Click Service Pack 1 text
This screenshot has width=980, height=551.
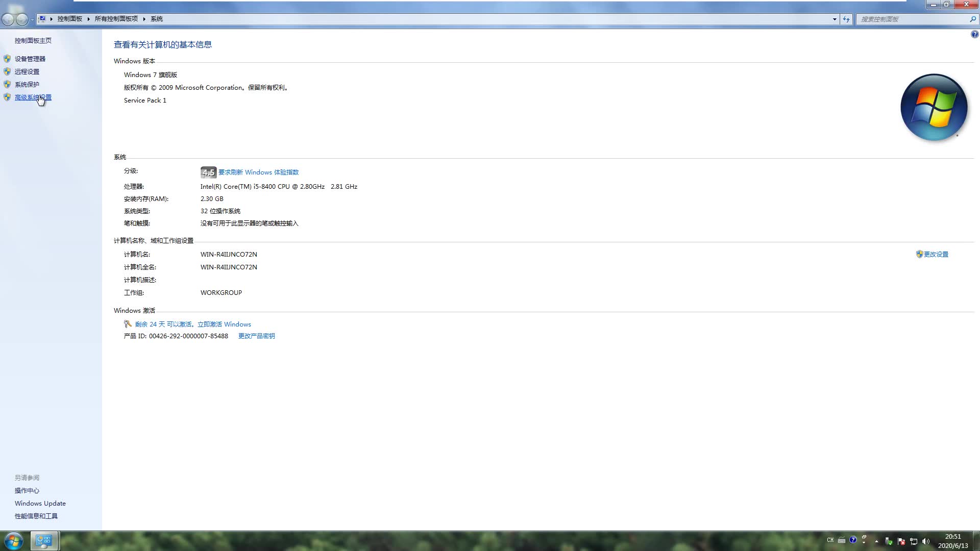coord(145,101)
